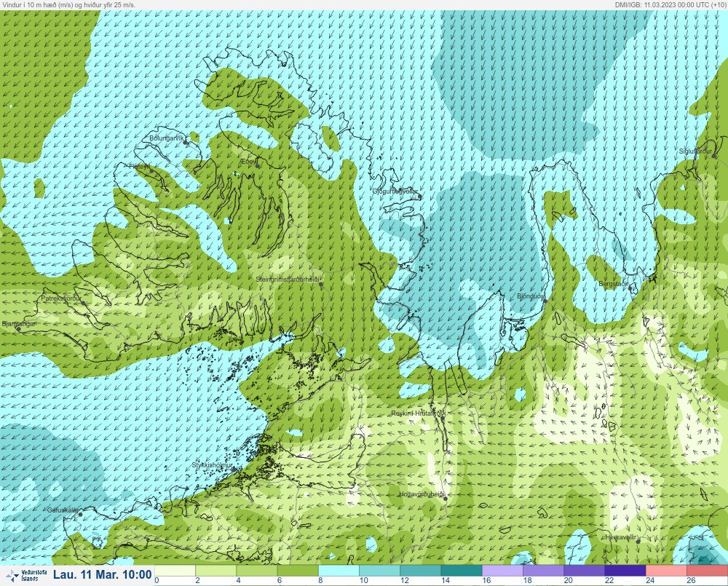Select the red swatch above 26 m/s
This screenshot has height=586, width=728.
pos(708,570)
